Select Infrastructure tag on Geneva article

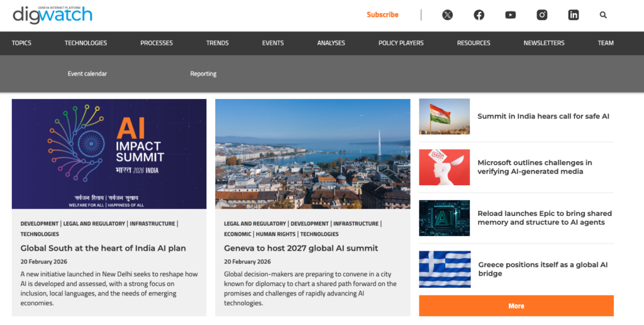click(x=356, y=224)
